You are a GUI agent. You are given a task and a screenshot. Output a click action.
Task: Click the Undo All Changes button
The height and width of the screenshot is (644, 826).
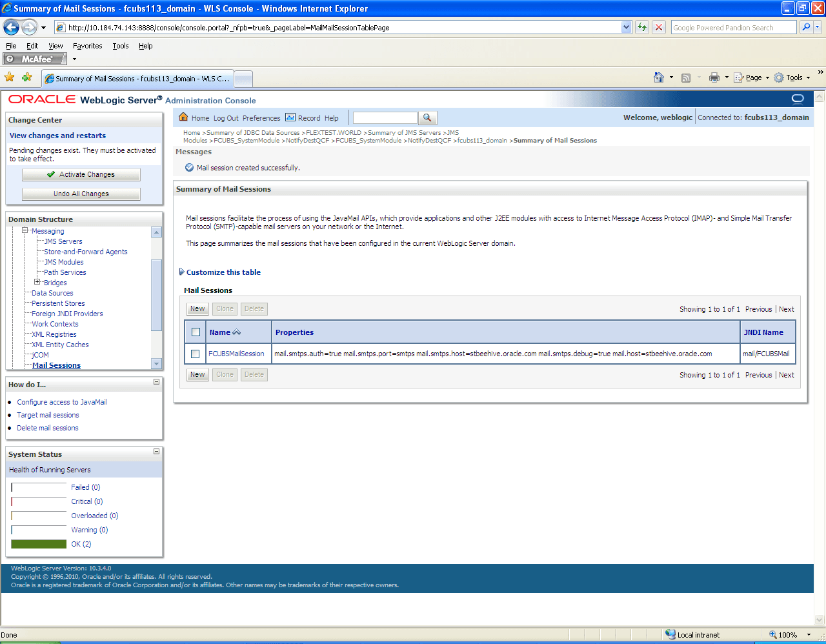tap(81, 194)
